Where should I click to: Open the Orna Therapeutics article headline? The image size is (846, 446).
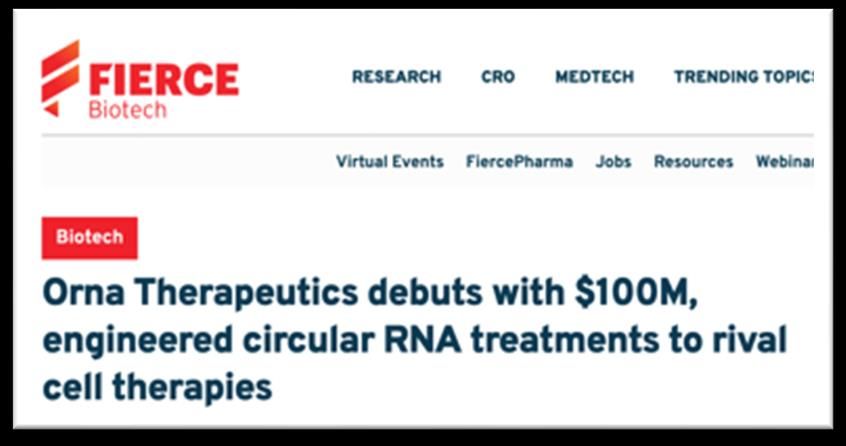click(414, 341)
